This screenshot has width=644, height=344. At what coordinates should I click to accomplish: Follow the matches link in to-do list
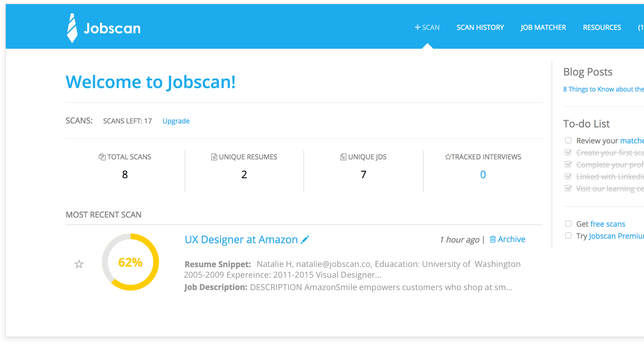point(632,141)
